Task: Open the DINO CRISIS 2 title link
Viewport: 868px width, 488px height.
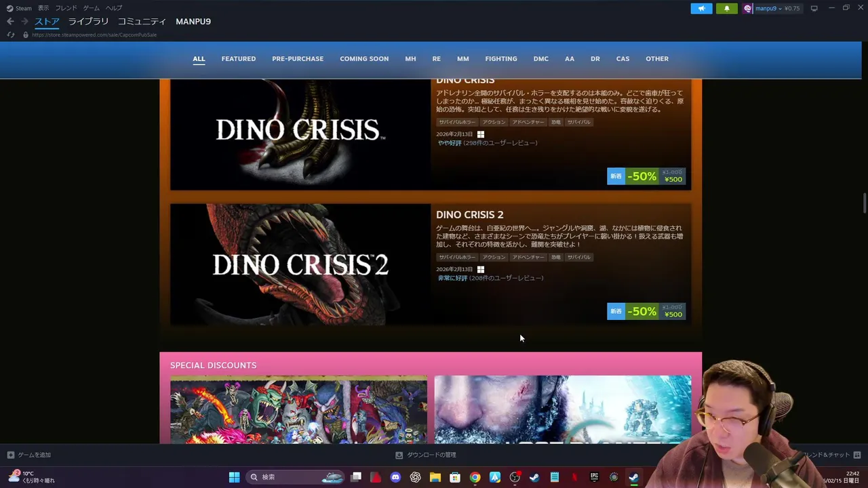Action: coord(470,215)
